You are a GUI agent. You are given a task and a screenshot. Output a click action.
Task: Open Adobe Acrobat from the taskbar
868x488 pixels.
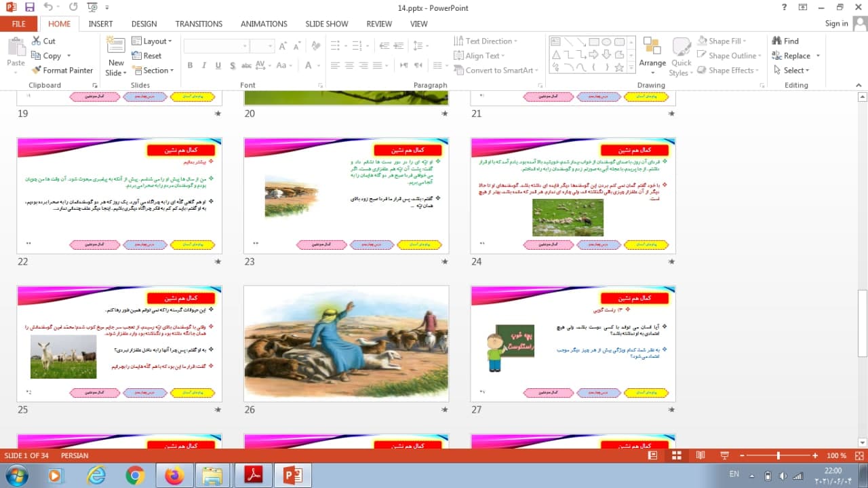click(x=253, y=476)
